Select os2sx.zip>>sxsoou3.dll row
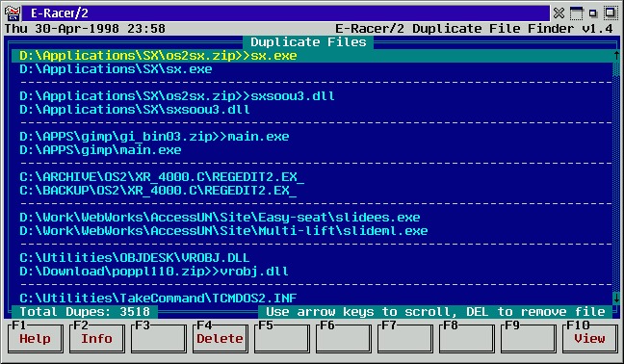 coord(312,96)
